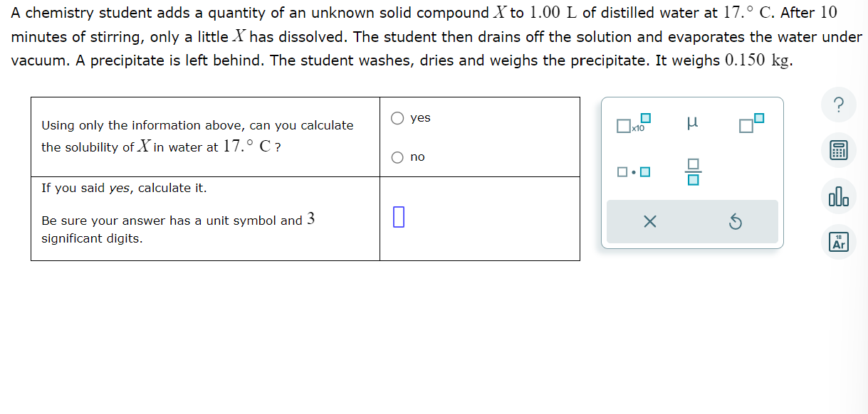Click inside the solubility answer cell
This screenshot has height=414, width=868.
(x=480, y=217)
